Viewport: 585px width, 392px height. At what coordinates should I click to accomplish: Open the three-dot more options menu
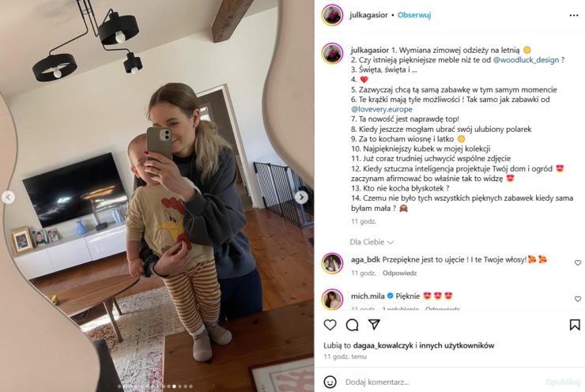click(x=574, y=15)
